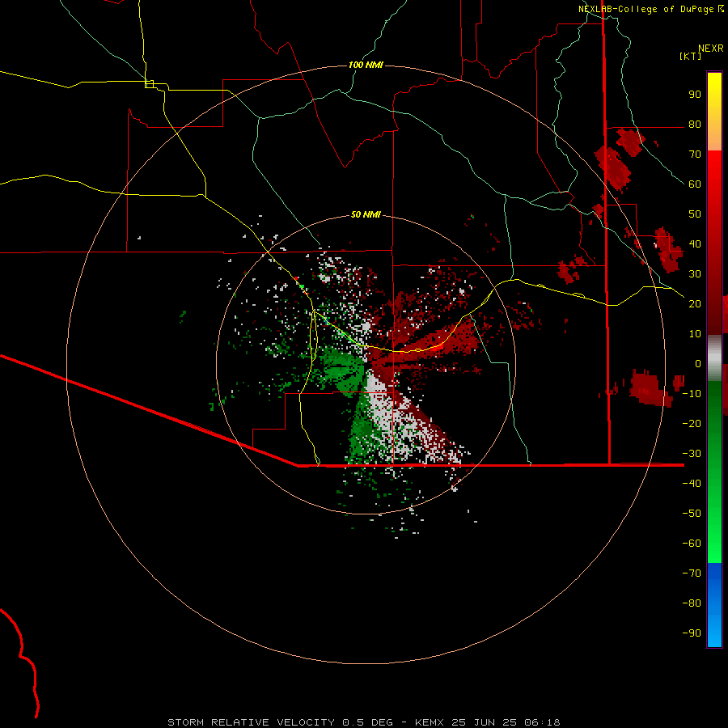Click the 10 value on velocity scale
The image size is (728, 728).
pos(695,334)
